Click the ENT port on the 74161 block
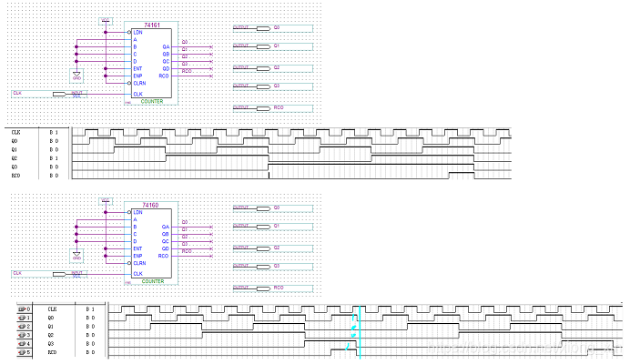630x364 pixels. coord(137,68)
